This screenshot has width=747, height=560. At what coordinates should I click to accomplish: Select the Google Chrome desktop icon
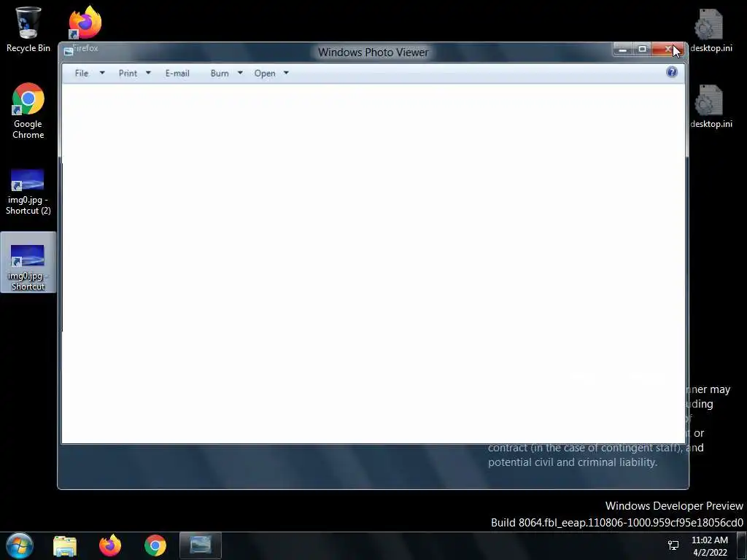28,111
